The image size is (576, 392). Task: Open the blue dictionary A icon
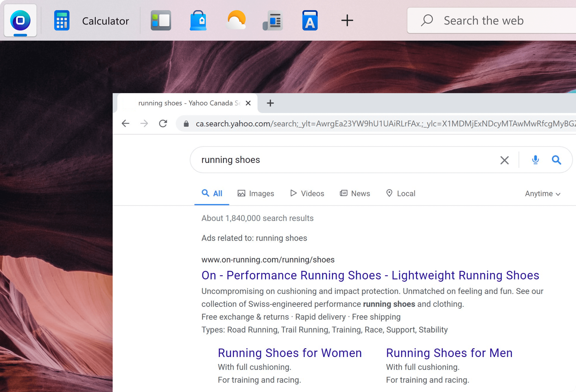tap(310, 21)
